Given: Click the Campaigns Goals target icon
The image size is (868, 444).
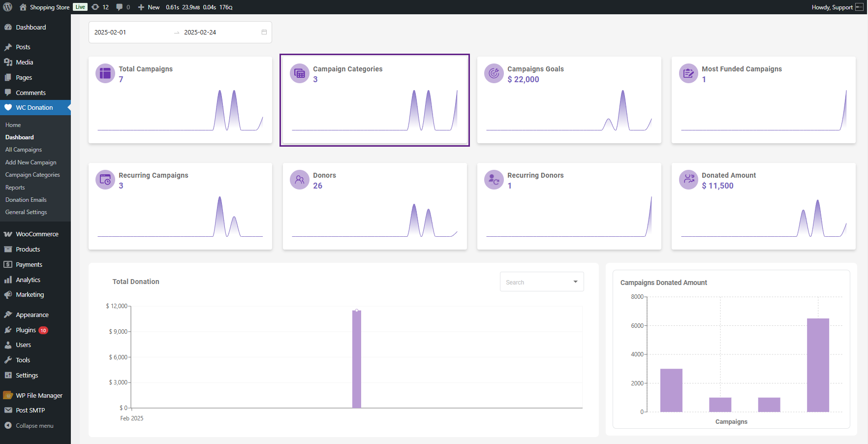Looking at the screenshot, I should point(494,73).
